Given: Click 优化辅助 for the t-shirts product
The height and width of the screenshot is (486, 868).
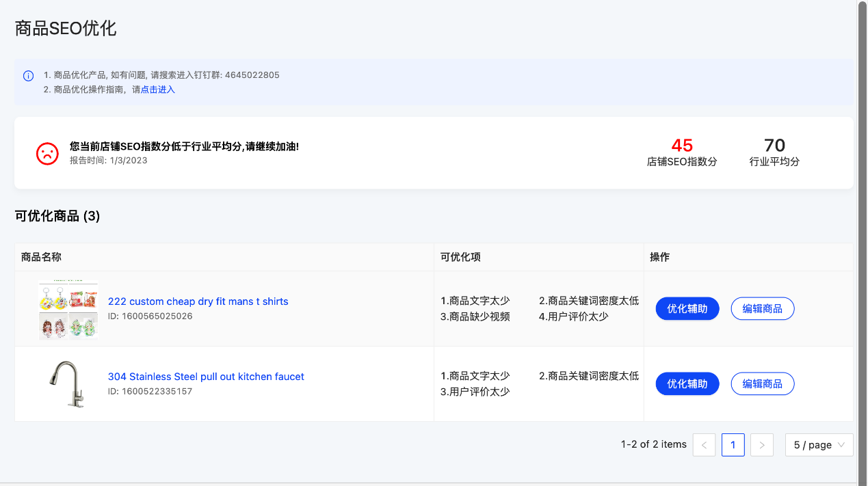Looking at the screenshot, I should click(687, 308).
